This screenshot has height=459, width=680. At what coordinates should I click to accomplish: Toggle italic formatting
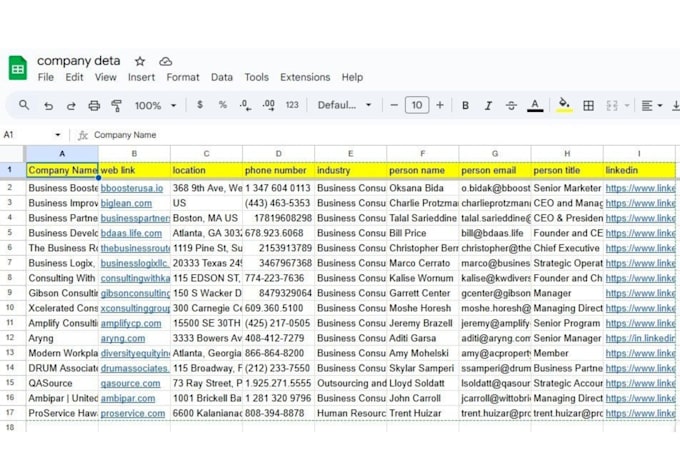(488, 105)
